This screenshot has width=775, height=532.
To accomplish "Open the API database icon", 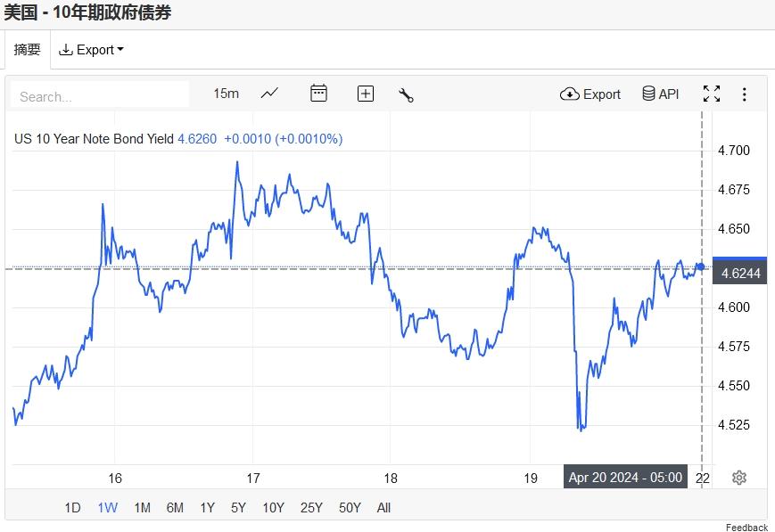I will [661, 94].
